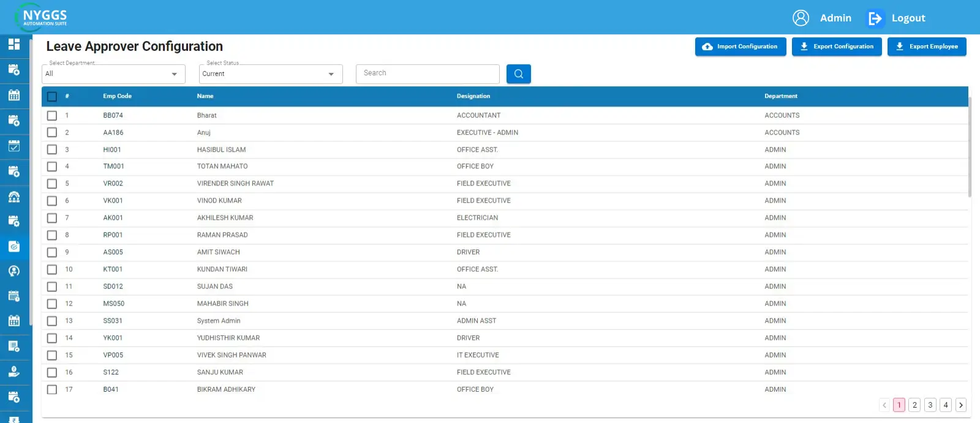
Task: Click the blue magnifier search button
Action: click(519, 73)
